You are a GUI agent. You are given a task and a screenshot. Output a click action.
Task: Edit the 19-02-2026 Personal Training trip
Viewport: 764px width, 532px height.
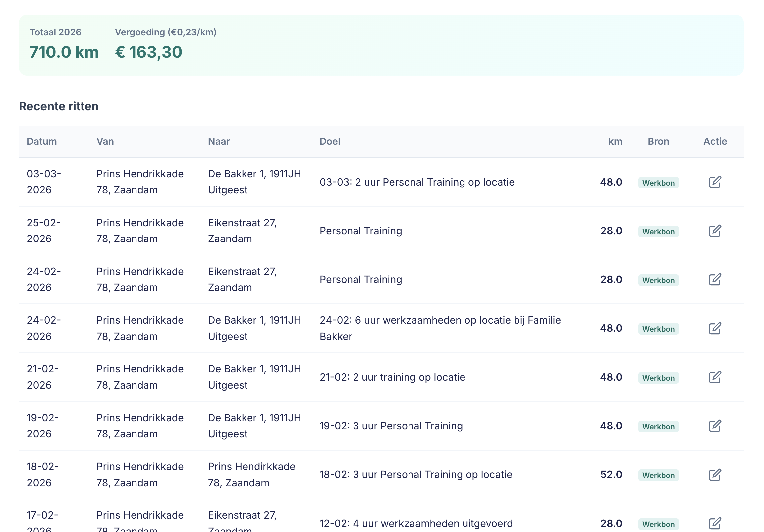(x=715, y=426)
